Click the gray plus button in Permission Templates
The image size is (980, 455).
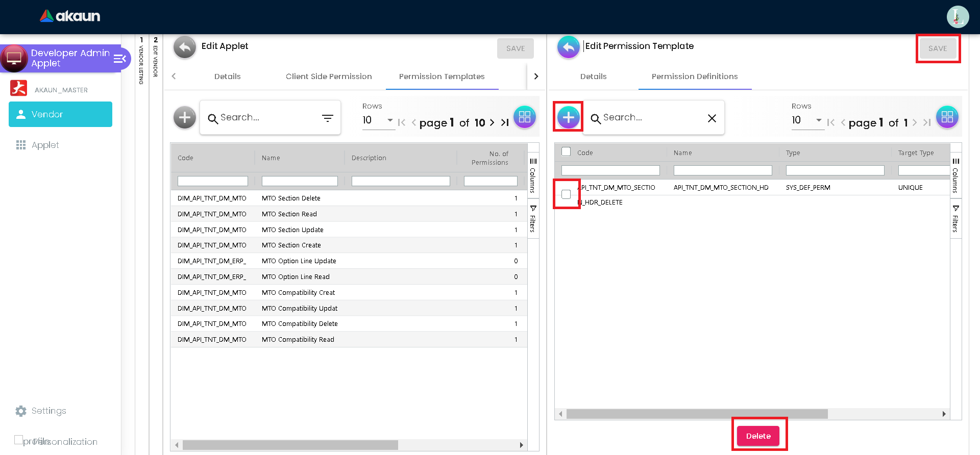pyautogui.click(x=185, y=117)
